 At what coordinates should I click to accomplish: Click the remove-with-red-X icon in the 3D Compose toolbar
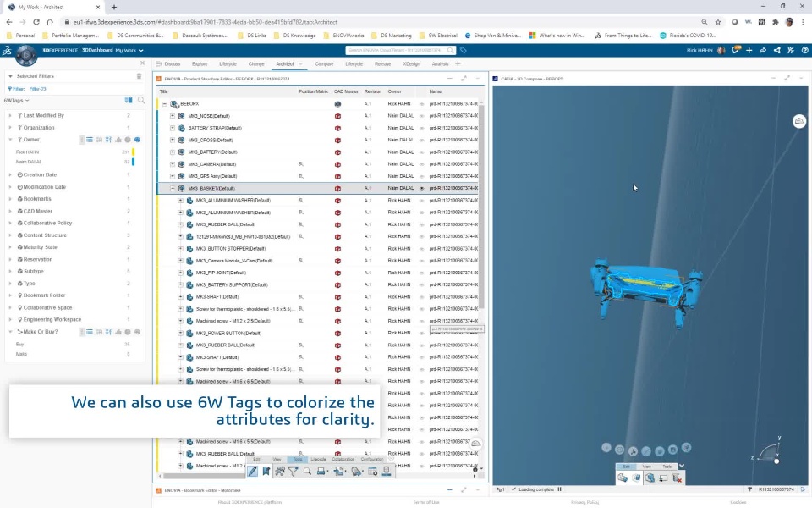677,478
